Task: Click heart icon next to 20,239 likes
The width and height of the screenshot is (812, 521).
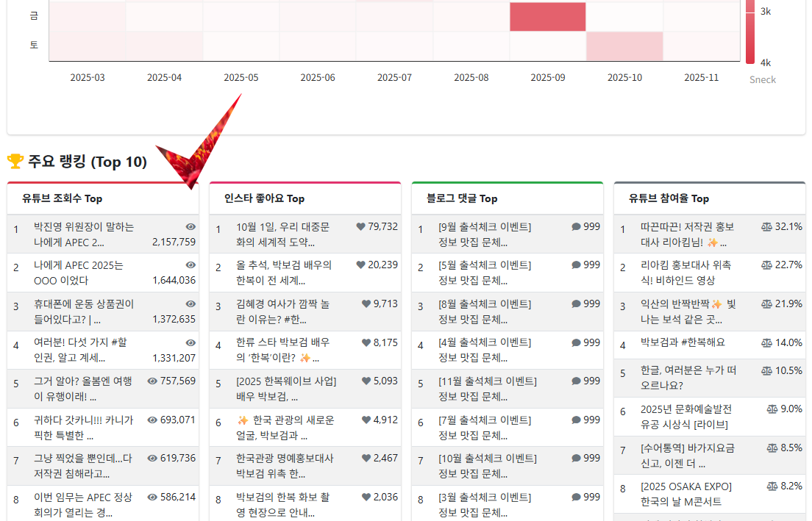Action: (360, 265)
